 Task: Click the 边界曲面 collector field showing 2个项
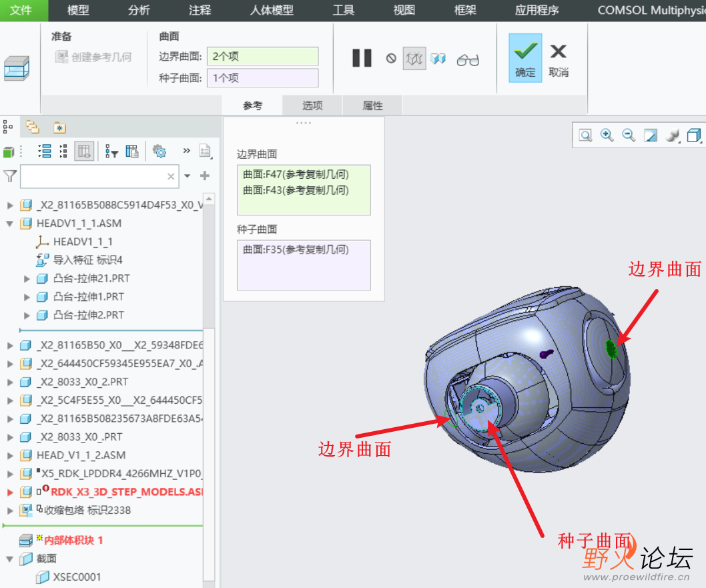[262, 56]
